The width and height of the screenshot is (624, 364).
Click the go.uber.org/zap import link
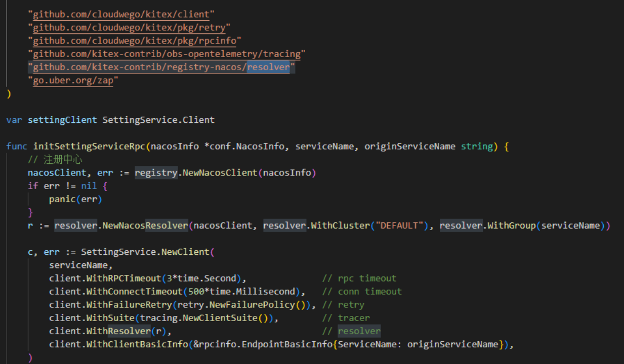(73, 80)
